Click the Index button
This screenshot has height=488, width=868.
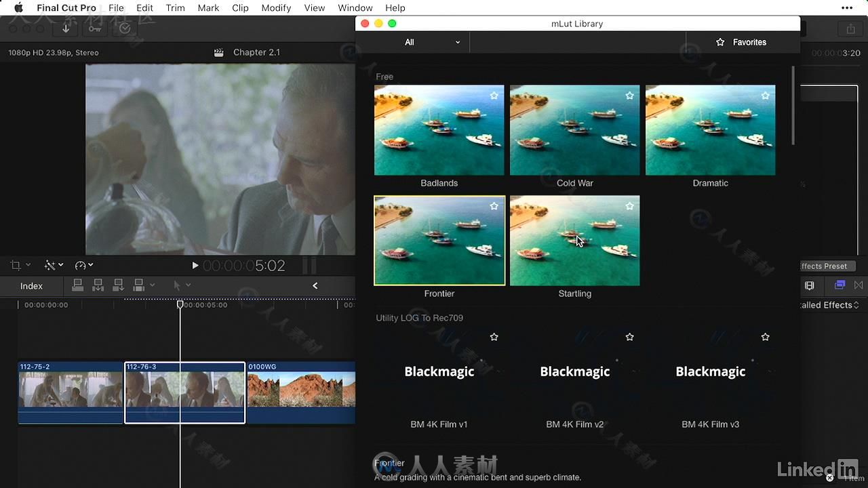[x=31, y=286]
